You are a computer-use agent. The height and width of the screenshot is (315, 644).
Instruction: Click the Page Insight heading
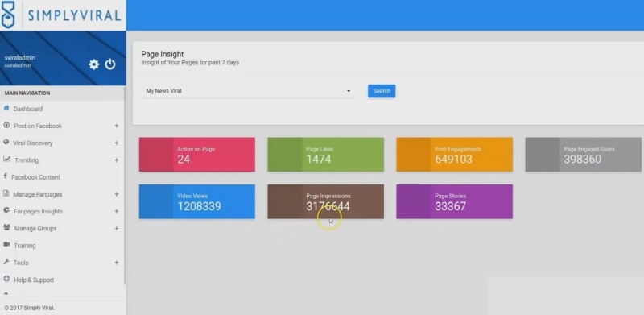163,54
